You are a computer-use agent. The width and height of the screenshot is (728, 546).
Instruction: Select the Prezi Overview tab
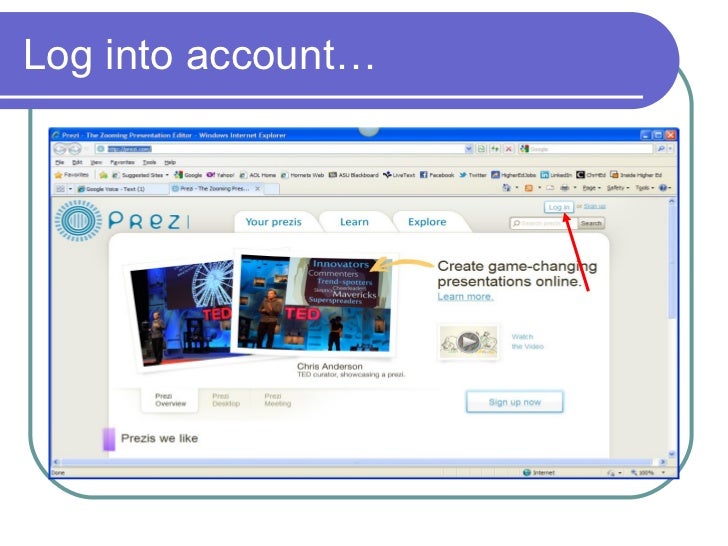click(170, 400)
